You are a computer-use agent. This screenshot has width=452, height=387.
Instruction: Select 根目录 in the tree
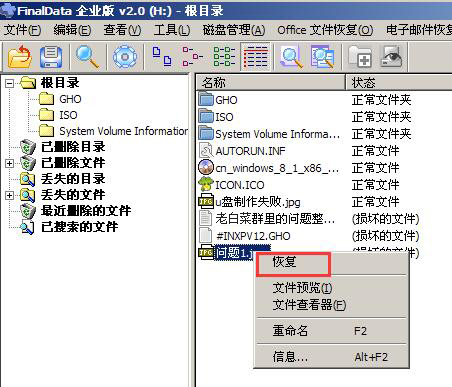click(x=60, y=83)
